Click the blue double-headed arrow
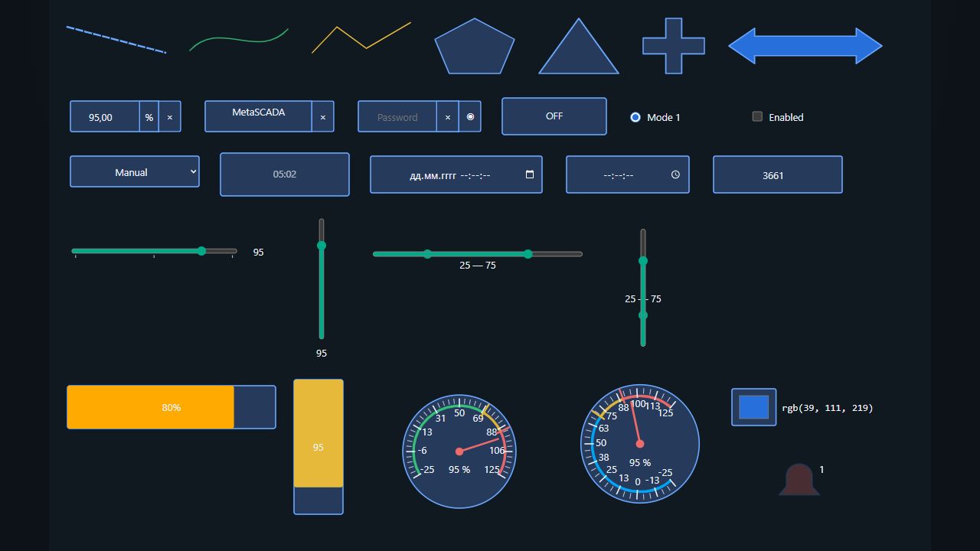Viewport: 980px width, 551px height. click(x=805, y=46)
